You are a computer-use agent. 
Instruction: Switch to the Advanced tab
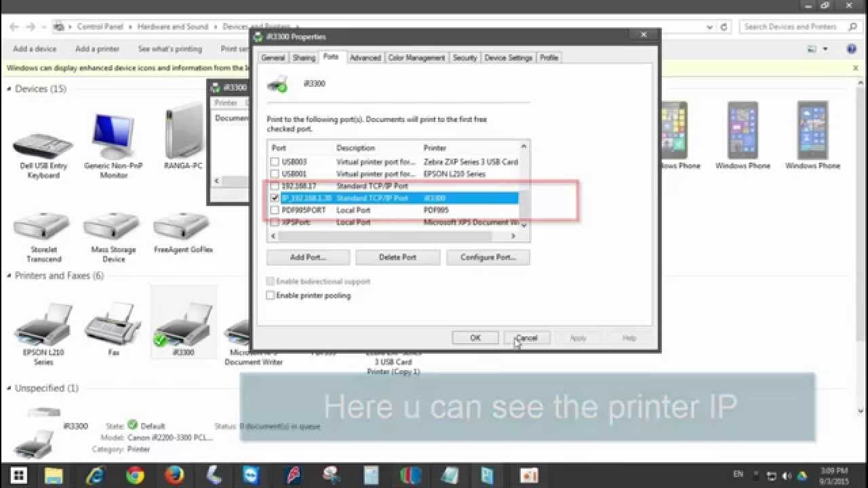[x=366, y=58]
